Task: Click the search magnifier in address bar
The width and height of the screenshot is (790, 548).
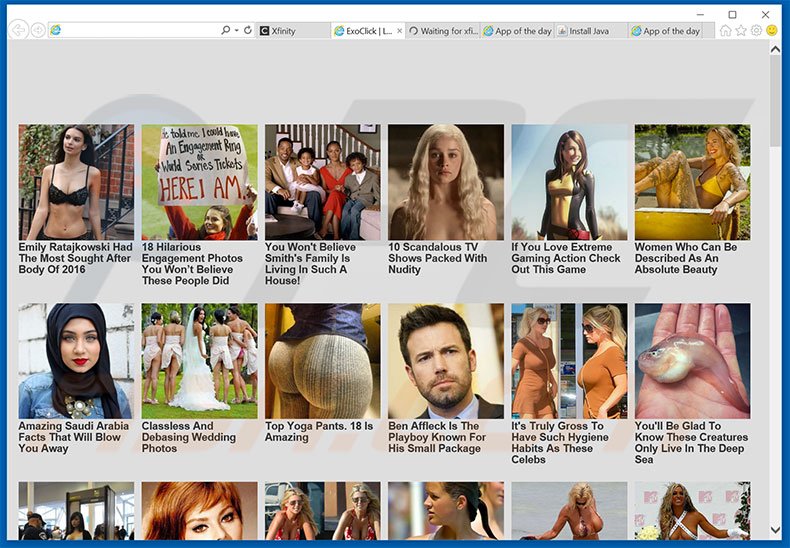Action: (x=225, y=30)
